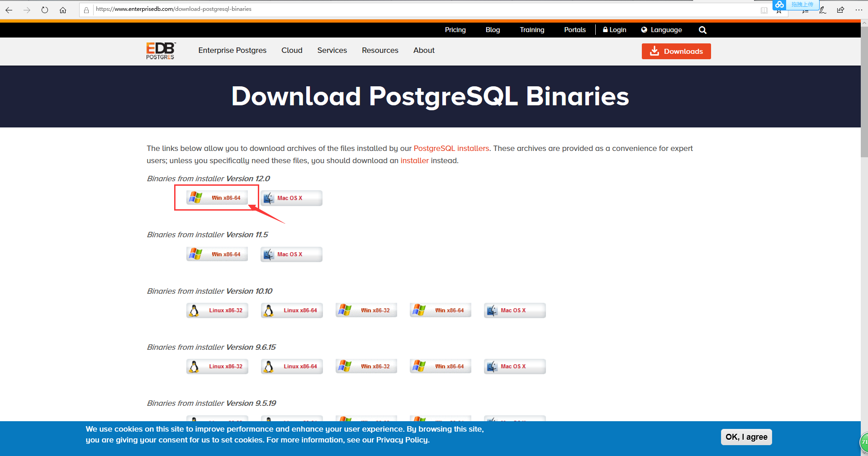The height and width of the screenshot is (456, 868).
Task: Open the Blog link
Action: tap(493, 30)
